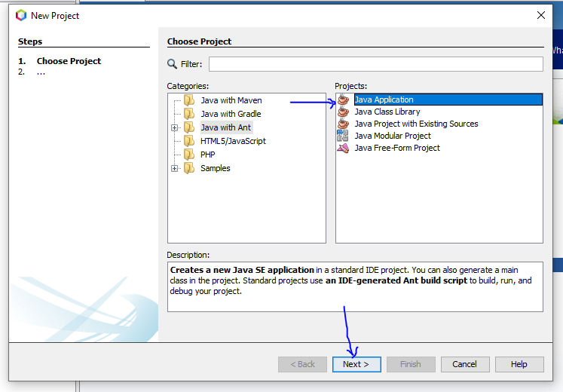Select the Samples category

(x=215, y=168)
